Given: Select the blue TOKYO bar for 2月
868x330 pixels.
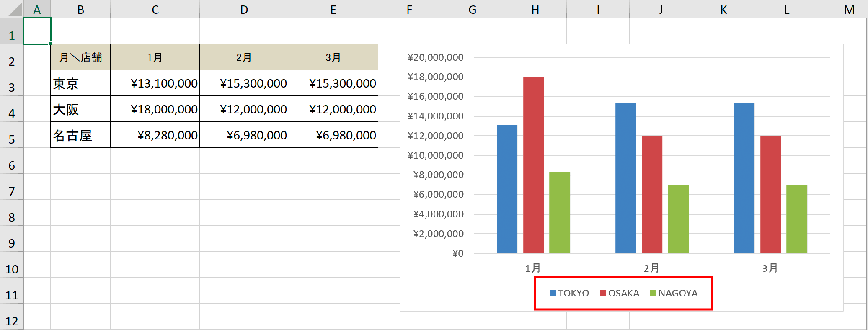Looking at the screenshot, I should pos(625,178).
